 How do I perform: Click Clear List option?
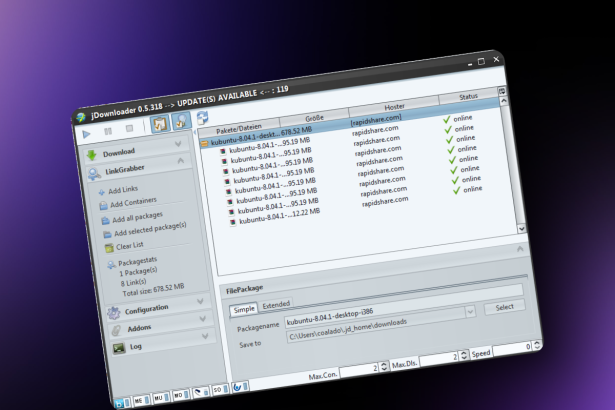coord(129,246)
